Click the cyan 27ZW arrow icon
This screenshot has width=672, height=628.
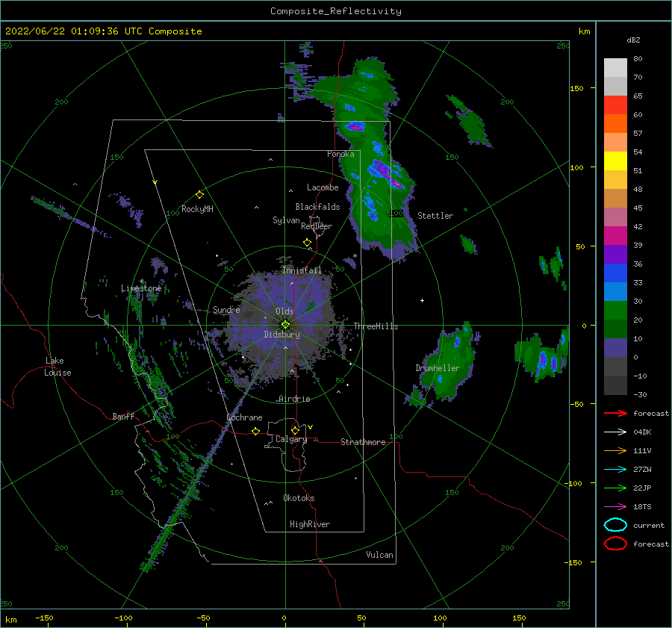point(615,470)
